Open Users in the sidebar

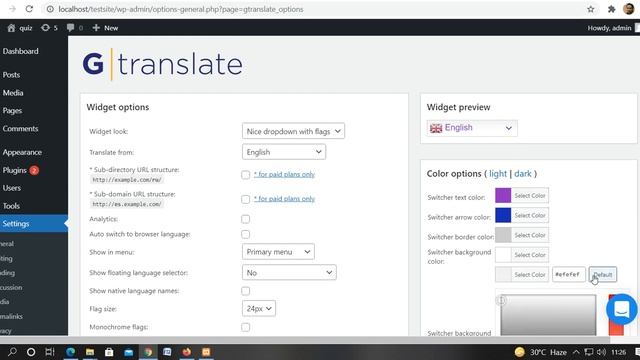pos(11,188)
